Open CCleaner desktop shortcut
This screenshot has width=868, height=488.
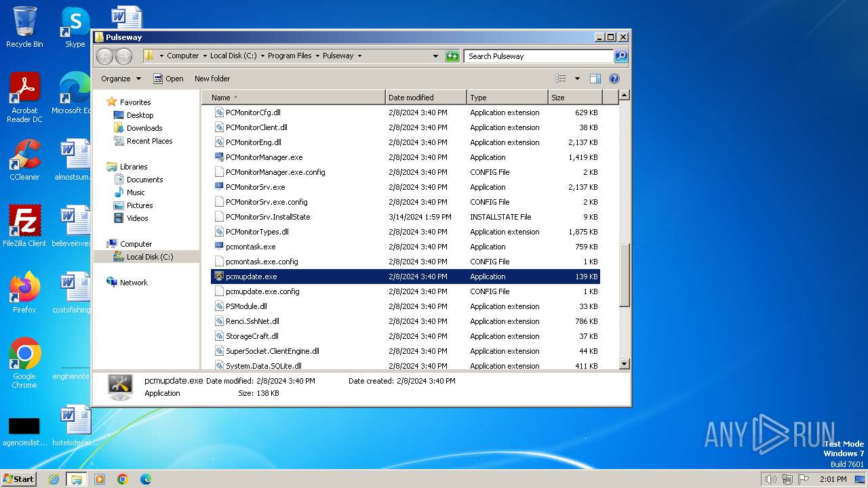click(x=24, y=160)
